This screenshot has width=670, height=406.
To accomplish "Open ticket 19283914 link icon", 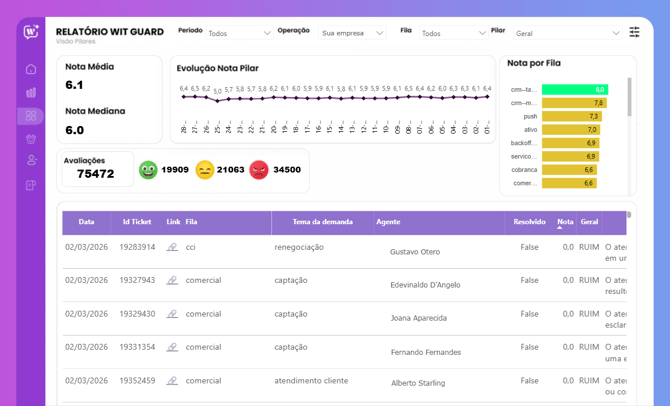I will click(172, 247).
